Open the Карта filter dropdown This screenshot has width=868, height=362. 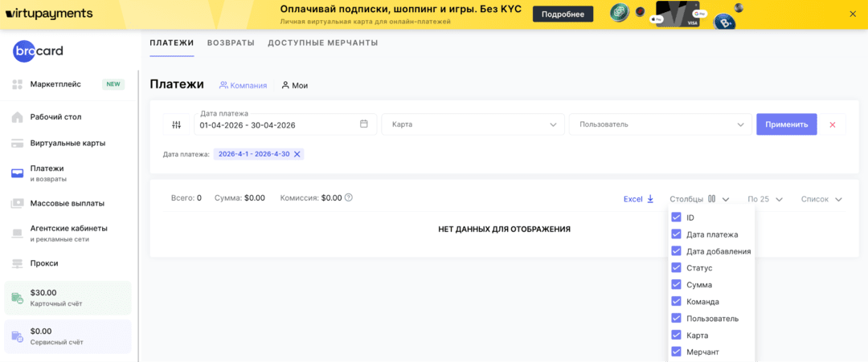473,125
